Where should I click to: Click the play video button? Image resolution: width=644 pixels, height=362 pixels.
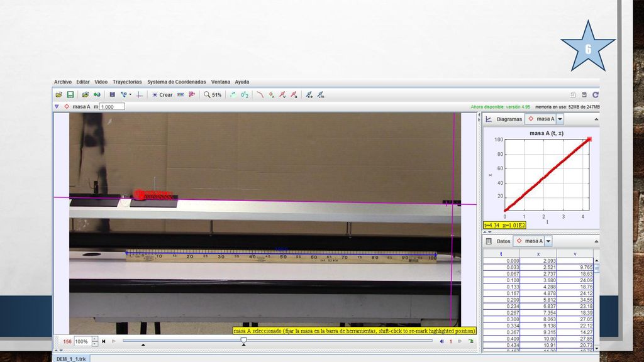pos(114,341)
